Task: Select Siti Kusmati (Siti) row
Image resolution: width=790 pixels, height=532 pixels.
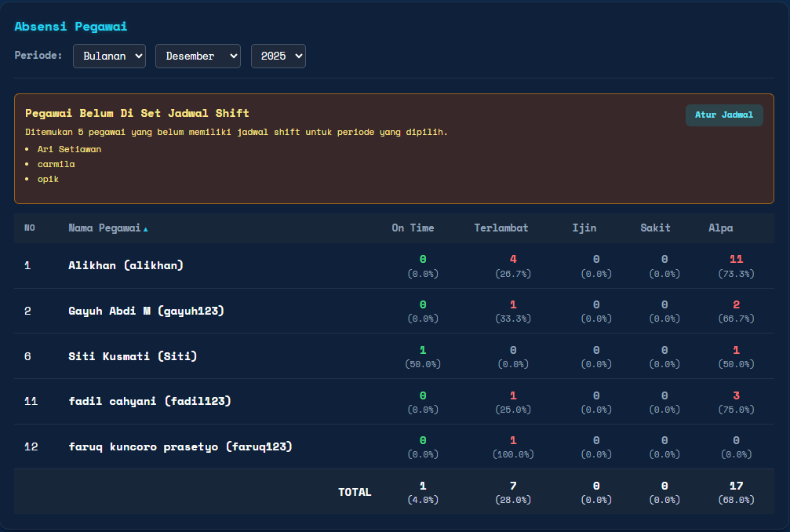Action: [133, 356]
